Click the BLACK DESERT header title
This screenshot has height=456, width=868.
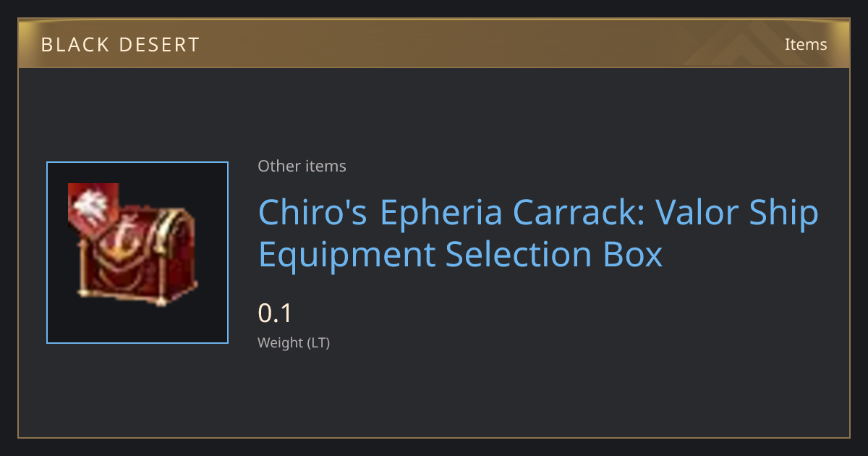(120, 45)
